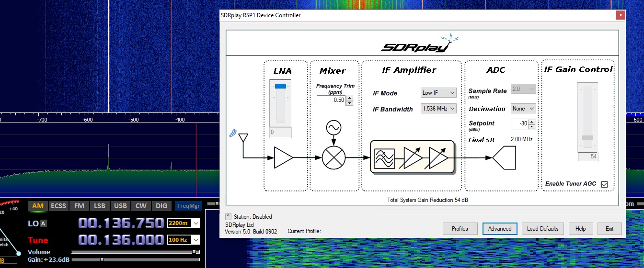Viewport: 644px width, 268px height.
Task: Click the Frequency Trim ppm field
Action: 331,100
